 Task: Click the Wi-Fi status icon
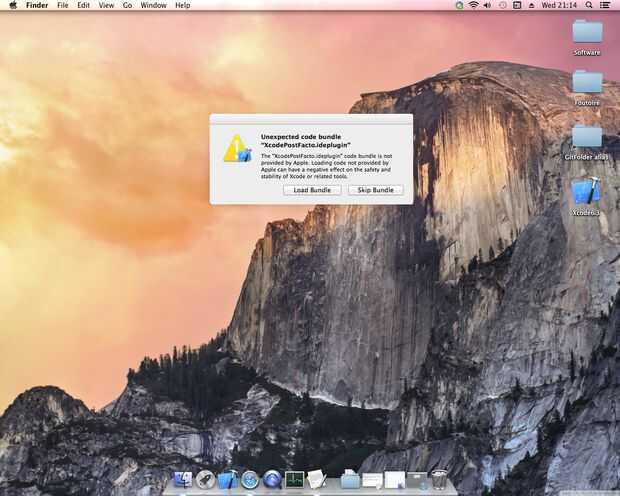tap(474, 5)
